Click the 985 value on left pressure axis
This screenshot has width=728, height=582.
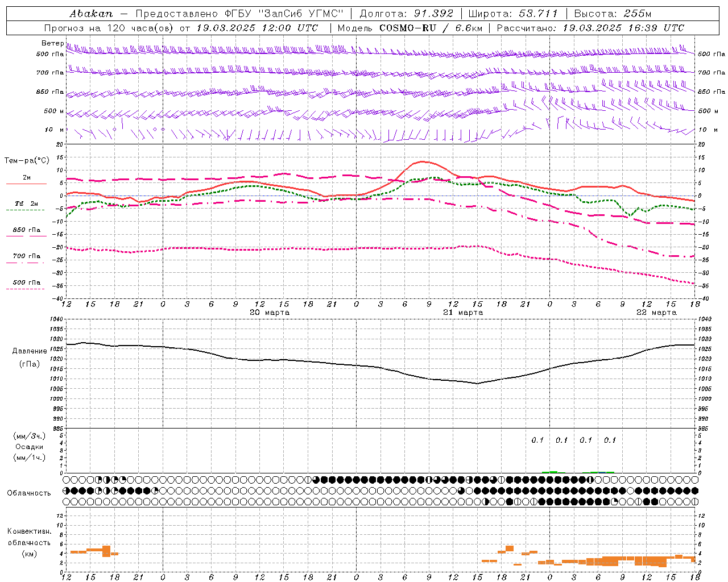[x=58, y=429]
